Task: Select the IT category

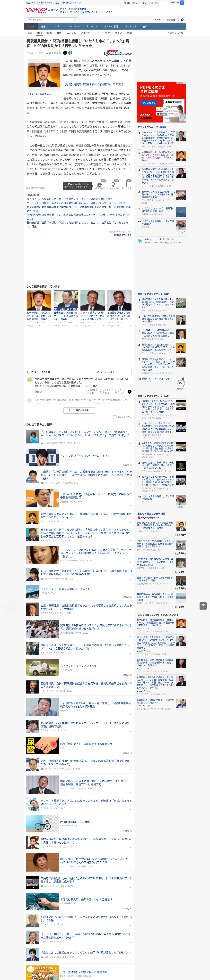Action: pos(98,33)
